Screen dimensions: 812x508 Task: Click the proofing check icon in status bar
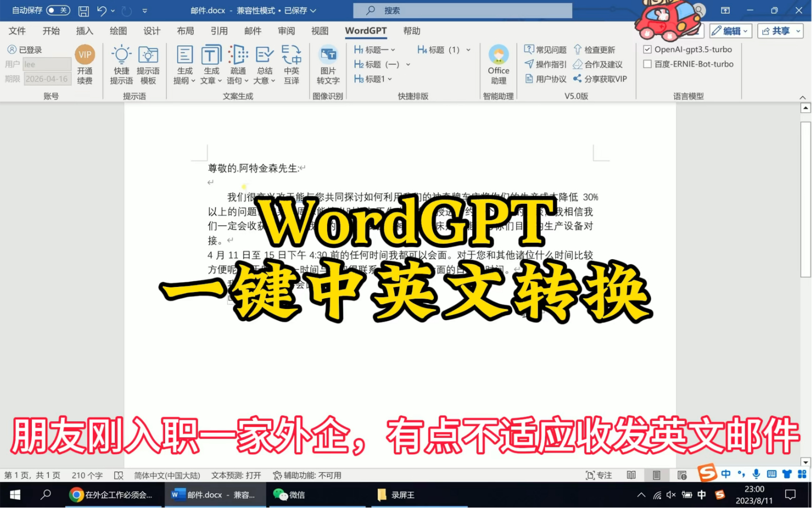coord(118,476)
